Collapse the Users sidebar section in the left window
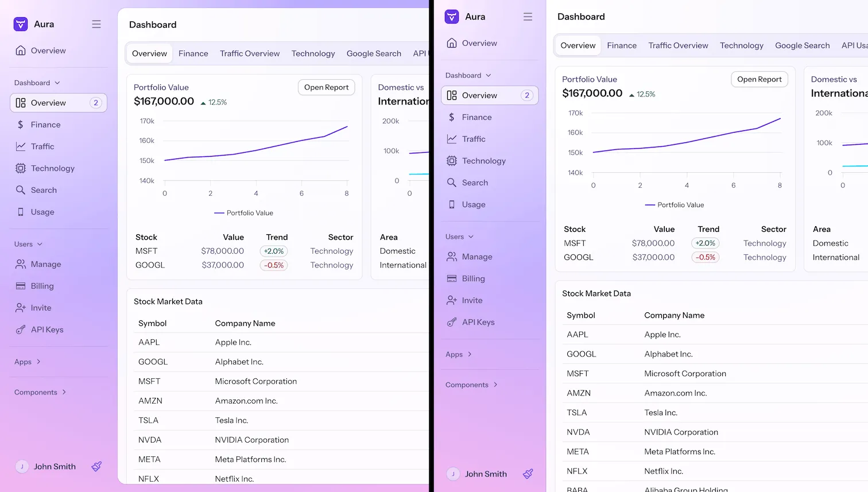 point(29,244)
